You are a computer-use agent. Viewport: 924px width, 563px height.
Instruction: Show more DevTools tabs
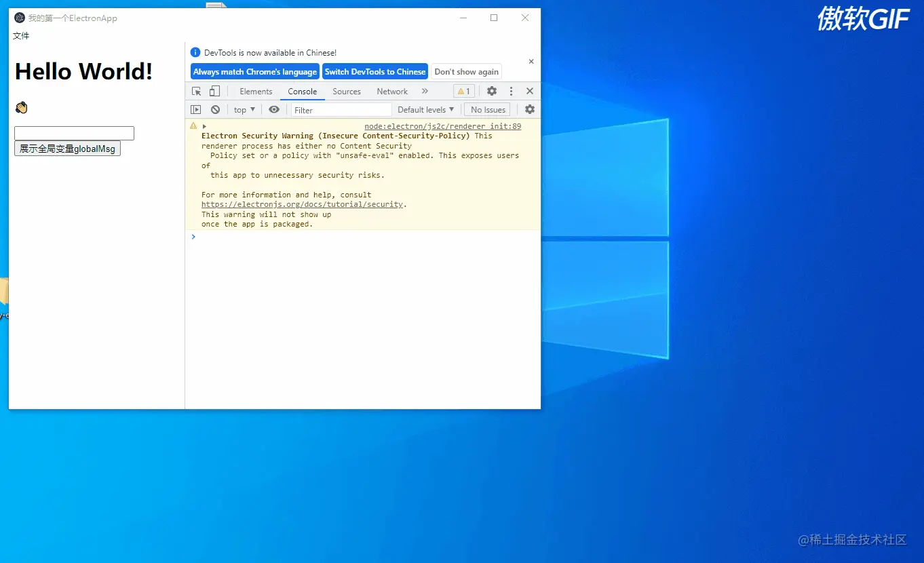click(425, 92)
